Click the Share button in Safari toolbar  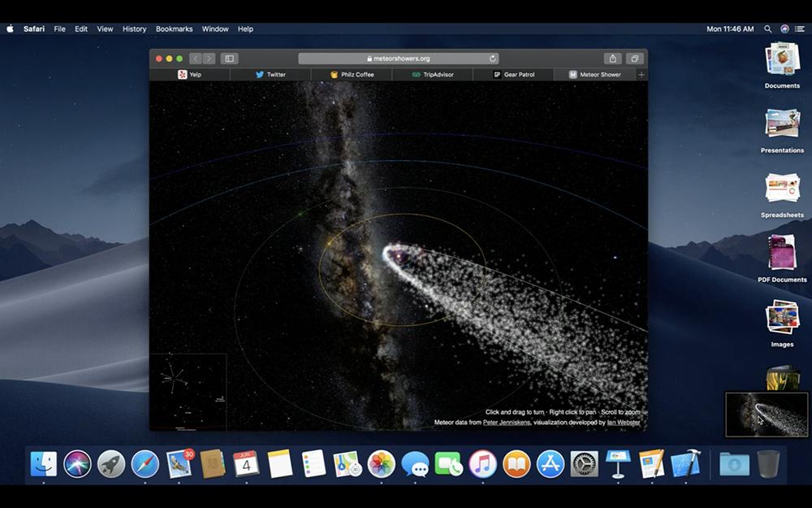point(612,59)
